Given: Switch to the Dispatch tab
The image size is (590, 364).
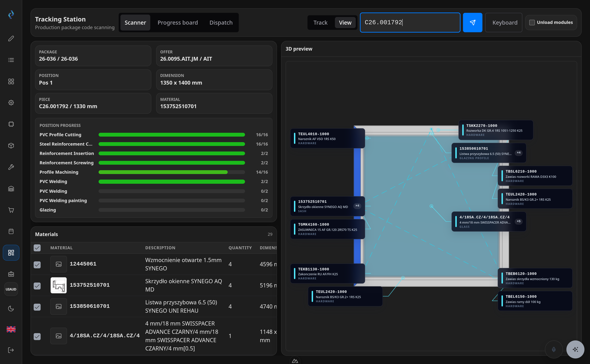Looking at the screenshot, I should 221,22.
